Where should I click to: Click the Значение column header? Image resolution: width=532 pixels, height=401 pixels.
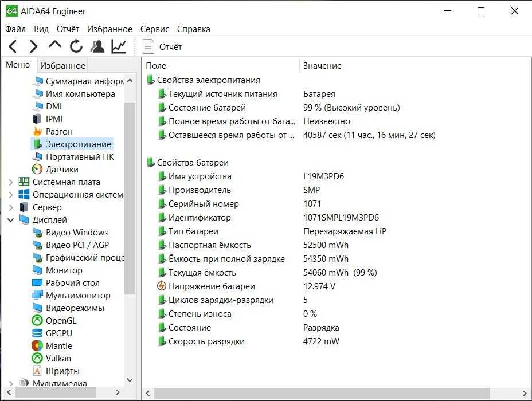pyautogui.click(x=322, y=66)
